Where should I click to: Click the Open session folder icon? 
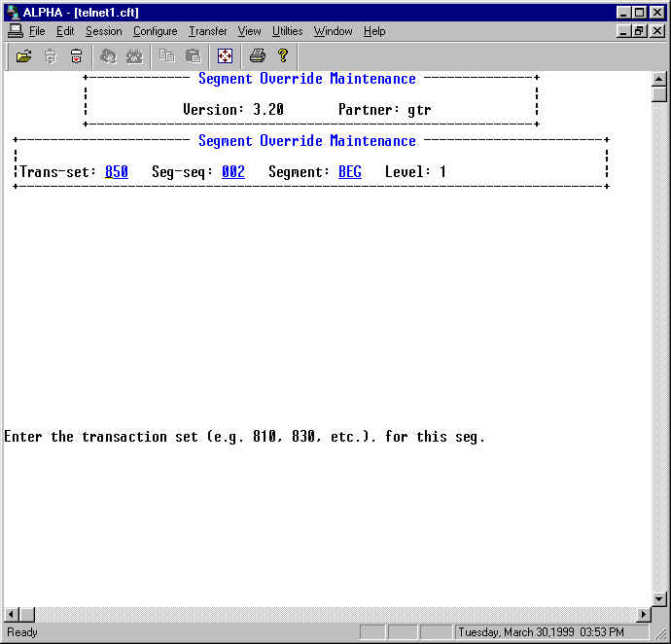coord(24,56)
